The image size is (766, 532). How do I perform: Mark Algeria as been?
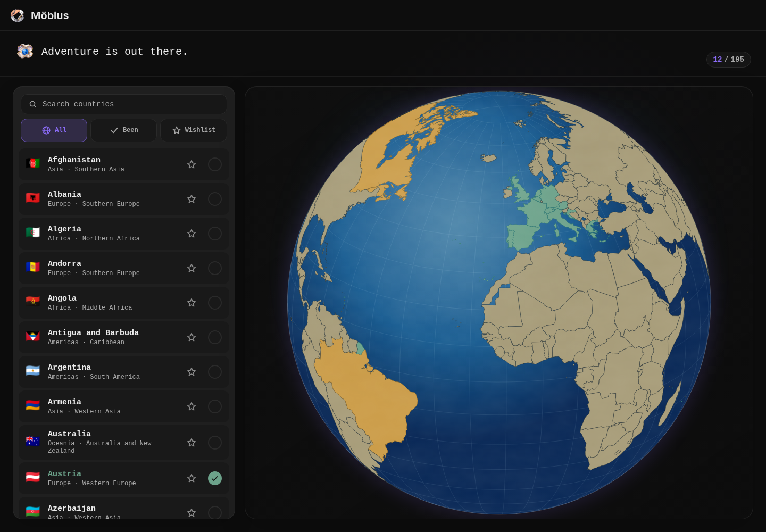[x=215, y=234]
